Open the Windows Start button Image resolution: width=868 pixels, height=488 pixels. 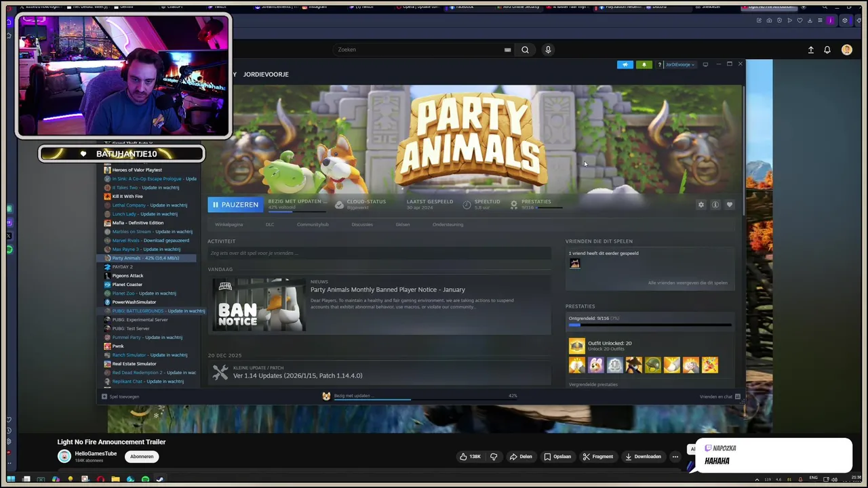click(11, 479)
